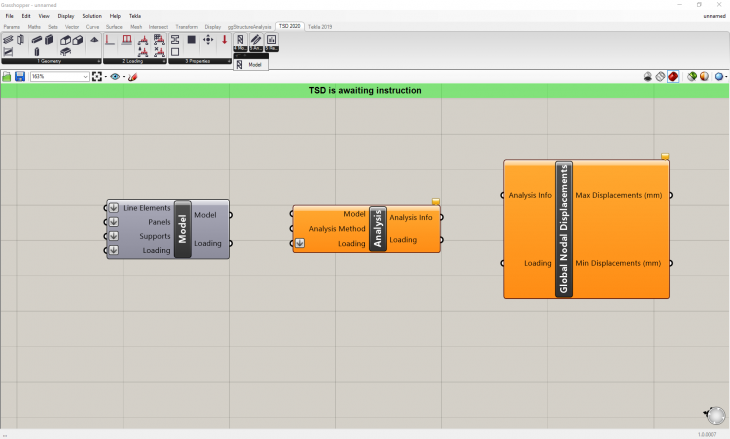
Task: Select the four-way arrows icon in Properties panel
Action: coord(208,40)
